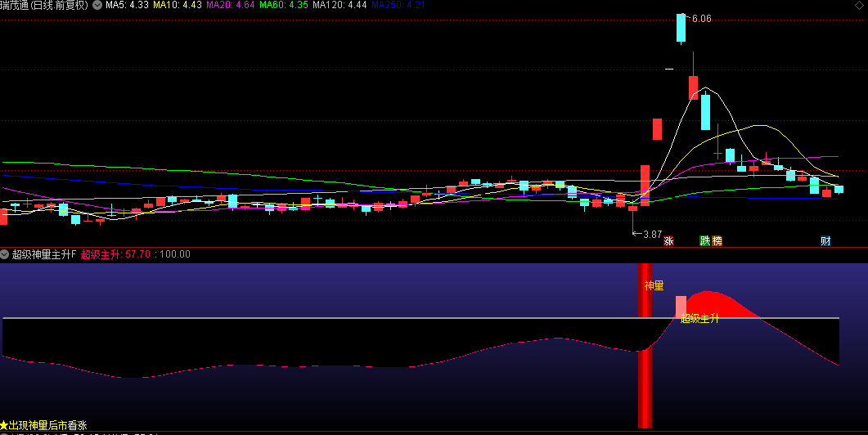The image size is (868, 435).
Task: Select the green MA60 moving average label
Action: pos(284,5)
